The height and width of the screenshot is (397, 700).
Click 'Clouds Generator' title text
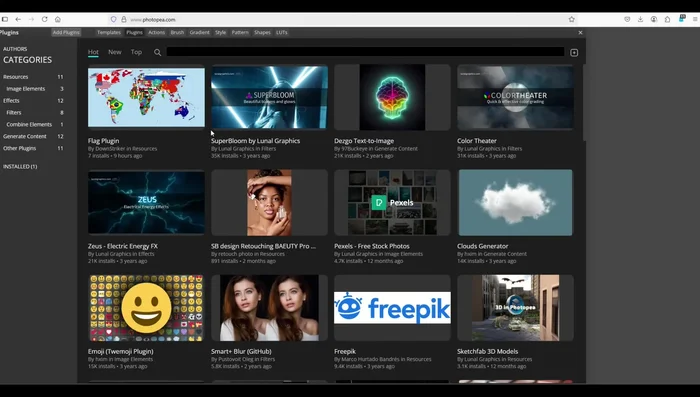483,246
